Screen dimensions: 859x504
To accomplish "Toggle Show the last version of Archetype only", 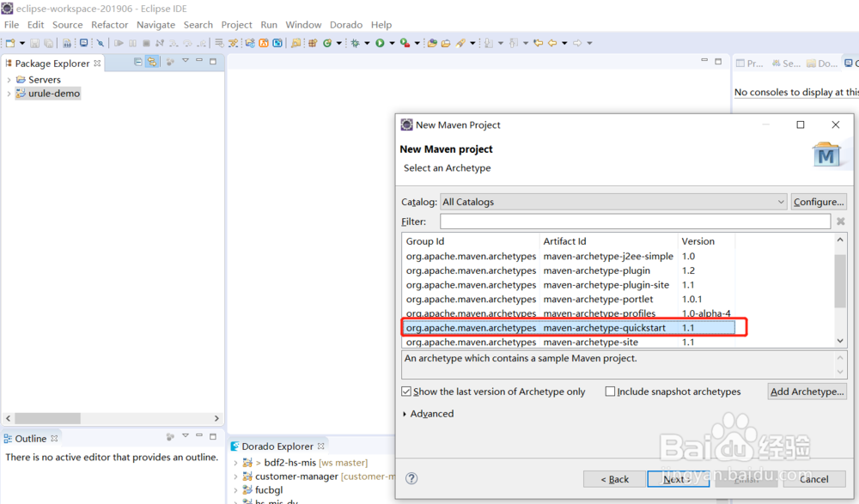I will (406, 392).
